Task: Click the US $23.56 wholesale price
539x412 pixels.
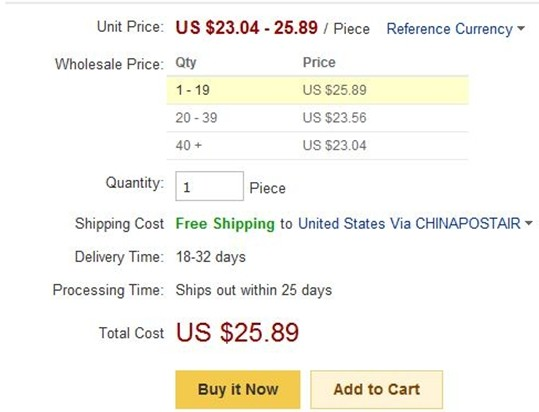Action: 334,118
